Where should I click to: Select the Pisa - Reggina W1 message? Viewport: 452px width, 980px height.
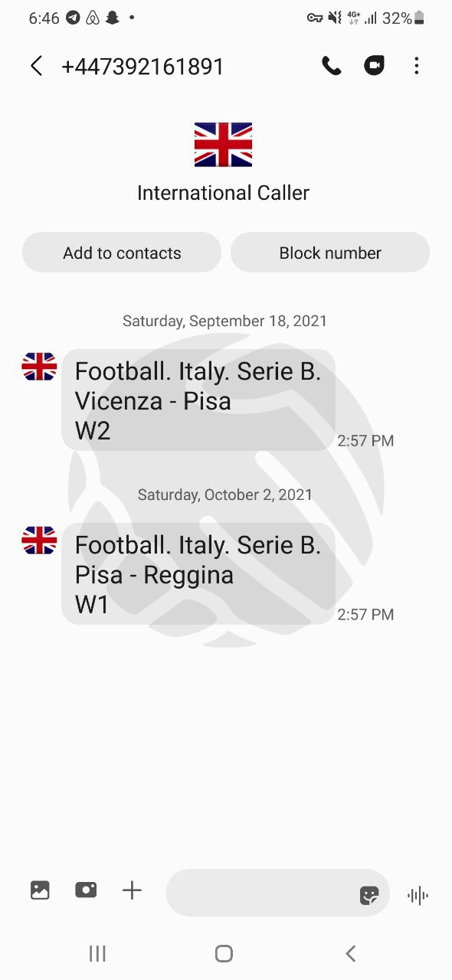(198, 574)
